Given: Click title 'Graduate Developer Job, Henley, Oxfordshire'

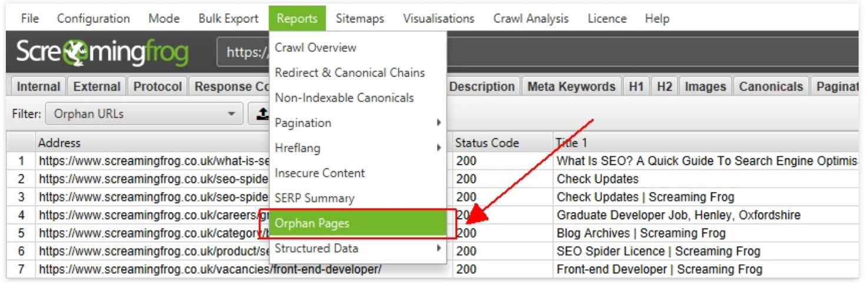Looking at the screenshot, I should pyautogui.click(x=678, y=216).
